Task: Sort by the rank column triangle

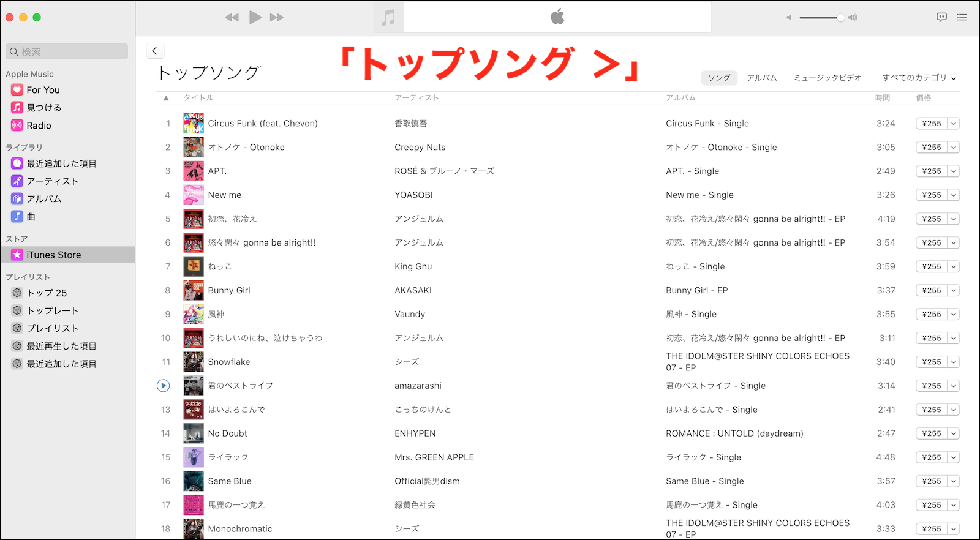Action: coord(166,98)
